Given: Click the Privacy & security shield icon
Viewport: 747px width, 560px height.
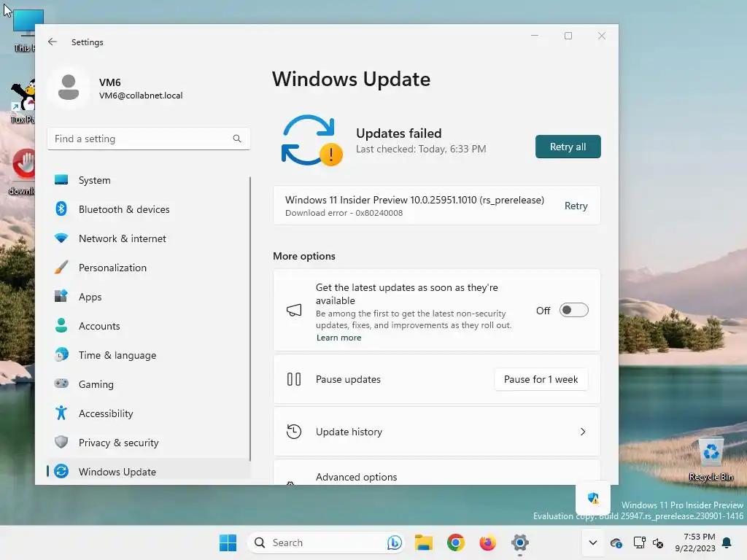Looking at the screenshot, I should [61, 442].
